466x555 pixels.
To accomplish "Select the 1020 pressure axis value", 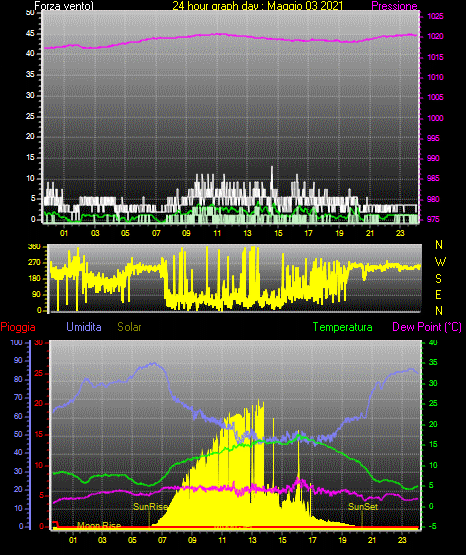I will (x=435, y=36).
